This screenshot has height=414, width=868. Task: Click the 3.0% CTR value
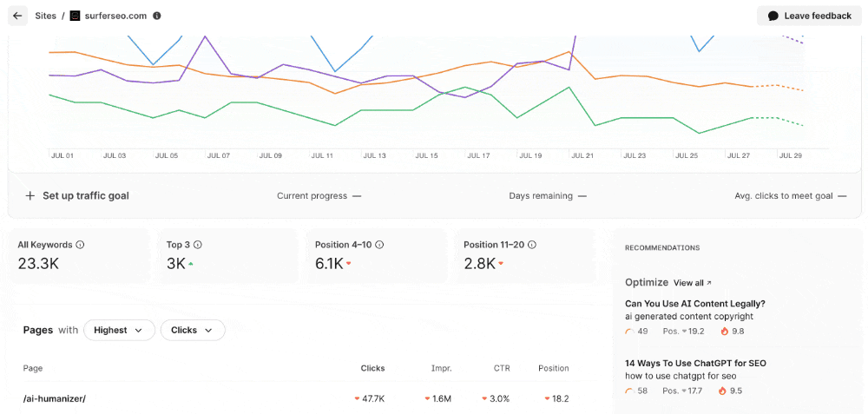[x=499, y=398]
